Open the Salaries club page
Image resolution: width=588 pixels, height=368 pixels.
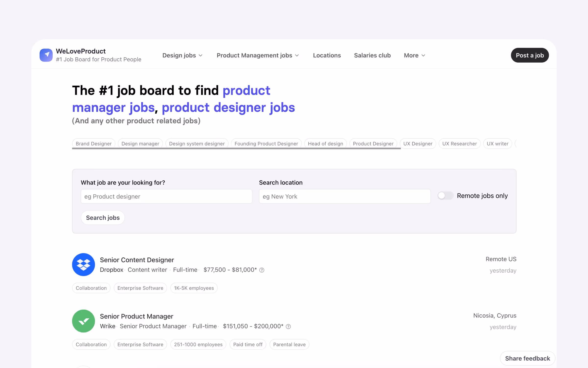click(372, 55)
